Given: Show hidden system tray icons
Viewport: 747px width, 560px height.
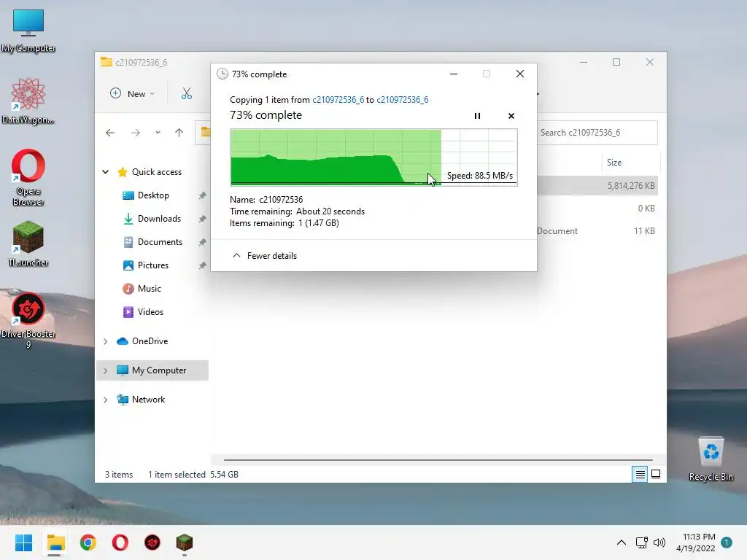Looking at the screenshot, I should 622,542.
